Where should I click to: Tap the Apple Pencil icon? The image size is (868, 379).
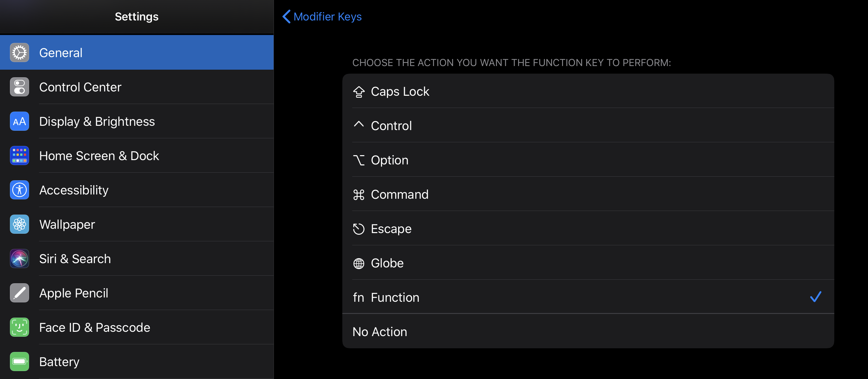(x=19, y=293)
